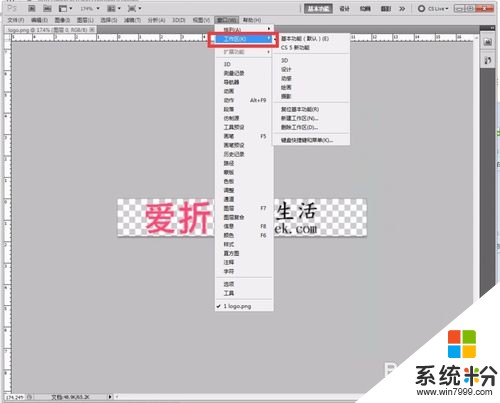Open the highlighted 工作区(K) submenu
This screenshot has width=500, height=403.
pyautogui.click(x=243, y=39)
